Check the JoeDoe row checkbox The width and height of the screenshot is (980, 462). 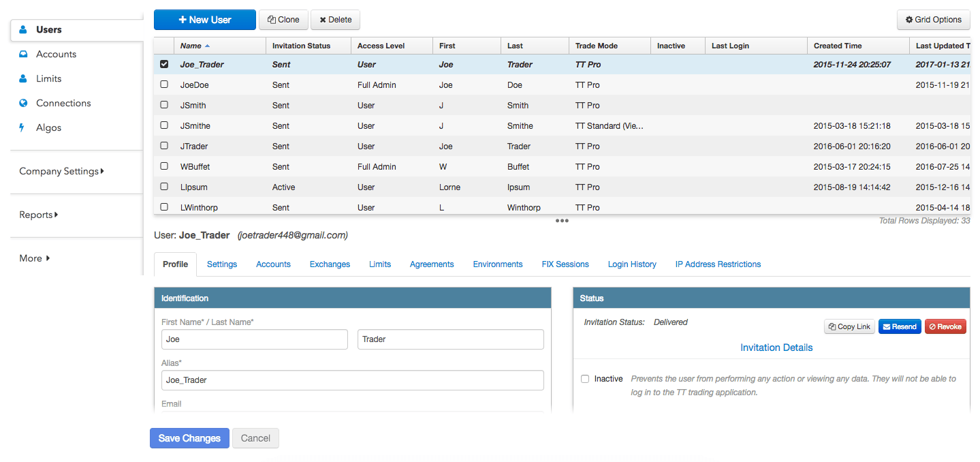point(164,84)
